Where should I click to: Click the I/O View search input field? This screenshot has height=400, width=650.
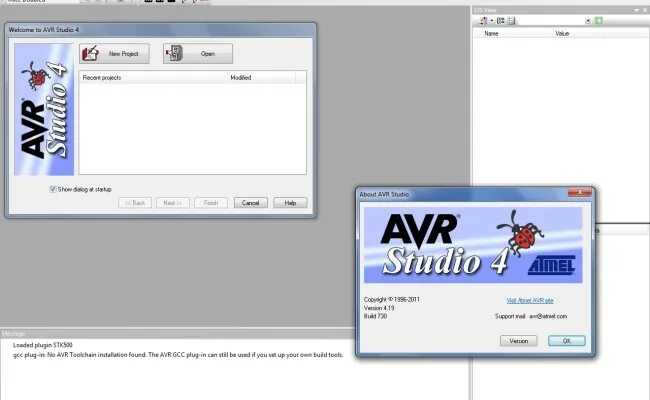click(x=551, y=21)
